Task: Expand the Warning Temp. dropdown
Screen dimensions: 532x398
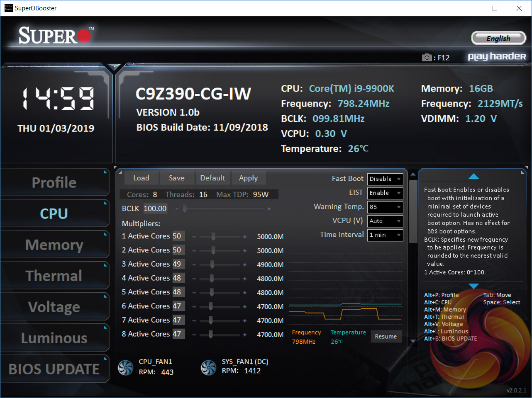Action: pos(385,207)
